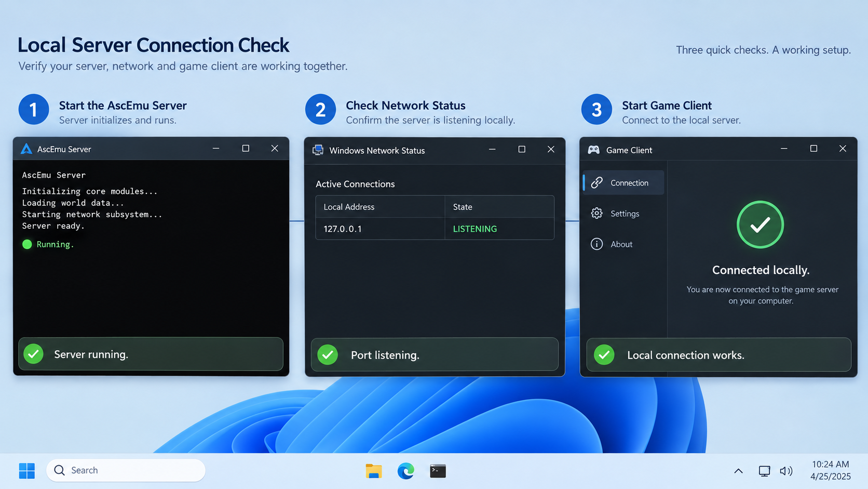Open the clock showing 10:24 AM

[831, 470]
